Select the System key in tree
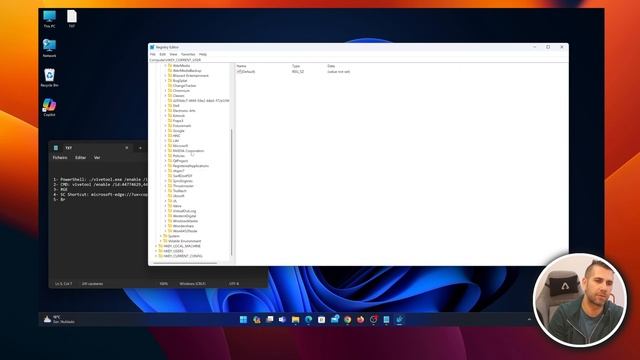 click(174, 236)
